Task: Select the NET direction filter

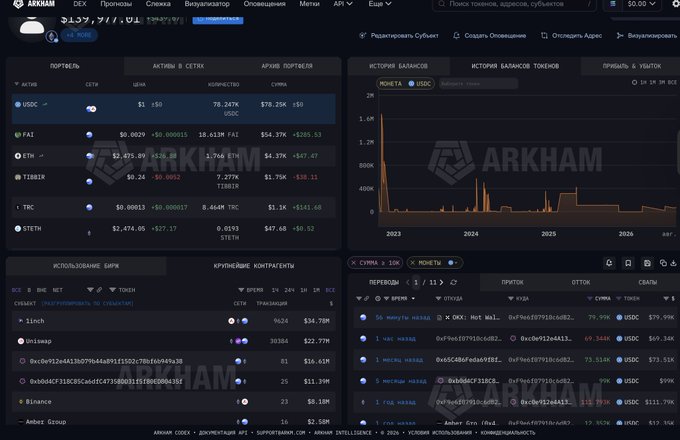Action: pyautogui.click(x=58, y=290)
